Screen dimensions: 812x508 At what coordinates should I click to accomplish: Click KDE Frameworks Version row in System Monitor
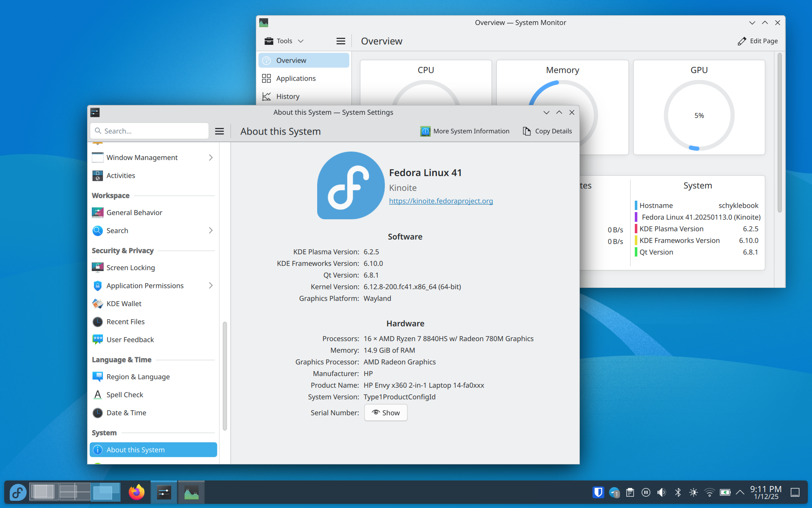click(697, 240)
